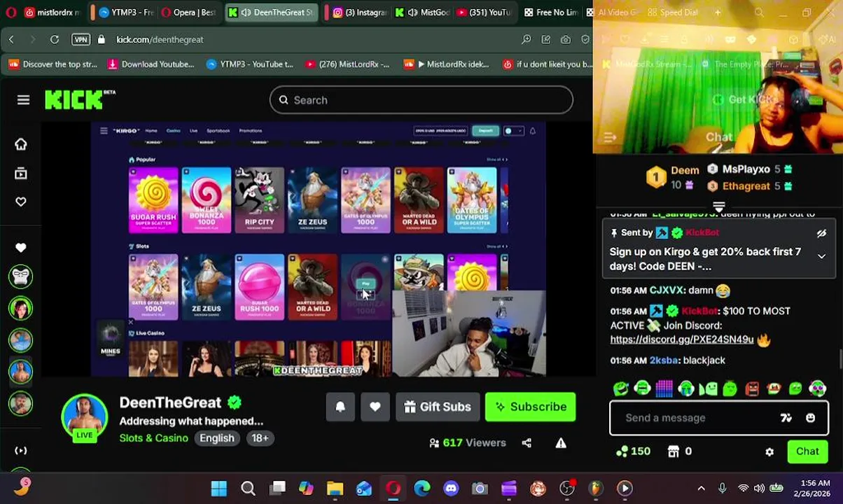Switch to Instagram browser tab
Screen dimensions: 843x504
pos(359,13)
